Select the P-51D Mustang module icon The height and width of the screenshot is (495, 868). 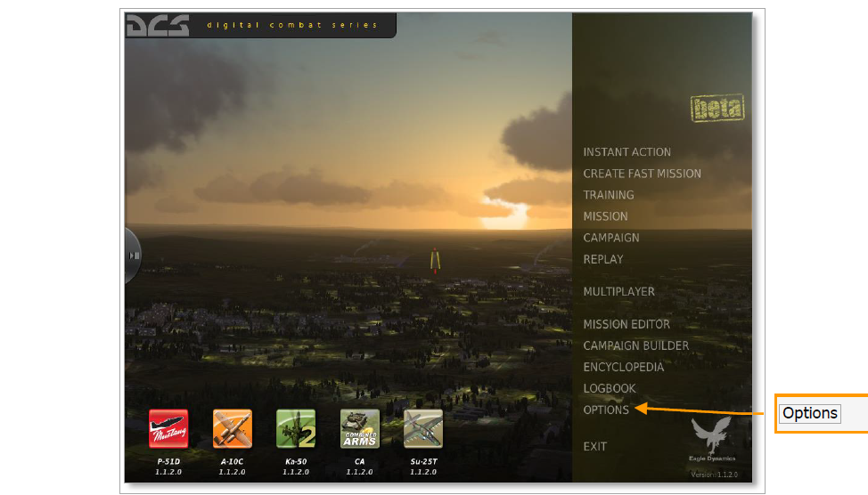[x=168, y=428]
